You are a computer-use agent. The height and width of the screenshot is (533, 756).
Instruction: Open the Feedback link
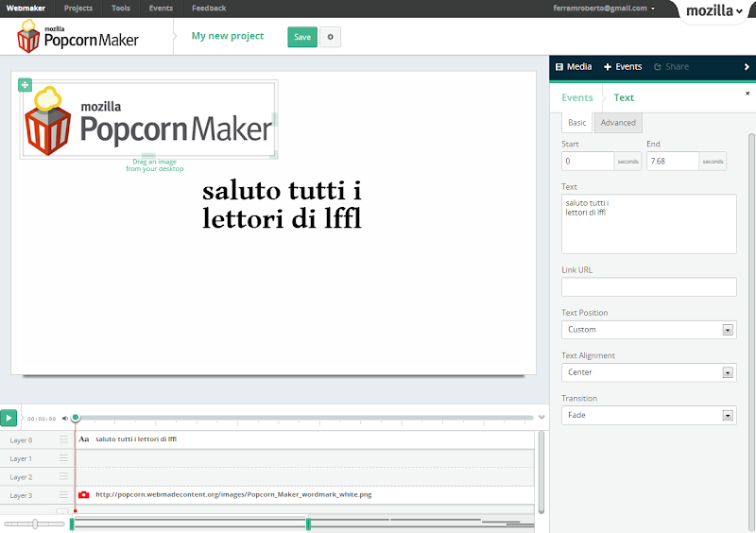tap(209, 9)
